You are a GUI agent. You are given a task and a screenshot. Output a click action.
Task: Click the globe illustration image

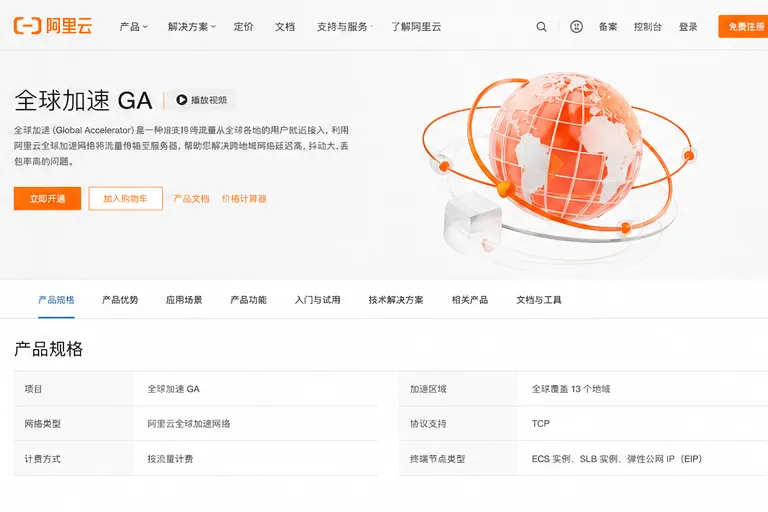click(559, 167)
